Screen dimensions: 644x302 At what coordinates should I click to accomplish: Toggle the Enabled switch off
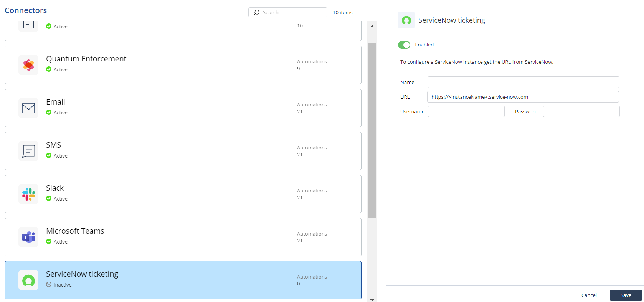pos(404,45)
